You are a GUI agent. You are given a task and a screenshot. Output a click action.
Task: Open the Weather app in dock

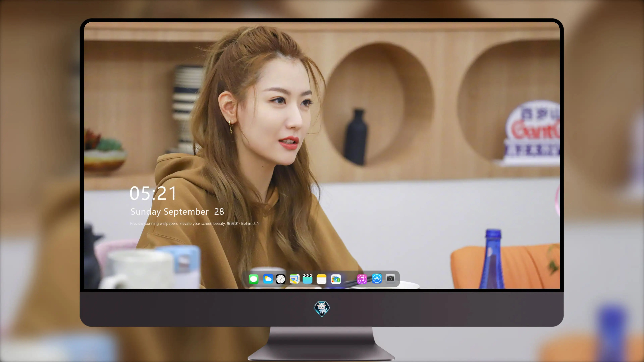[268, 279]
